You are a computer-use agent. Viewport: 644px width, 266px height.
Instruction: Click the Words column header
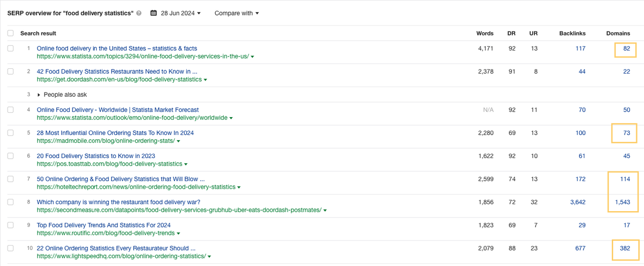(485, 33)
